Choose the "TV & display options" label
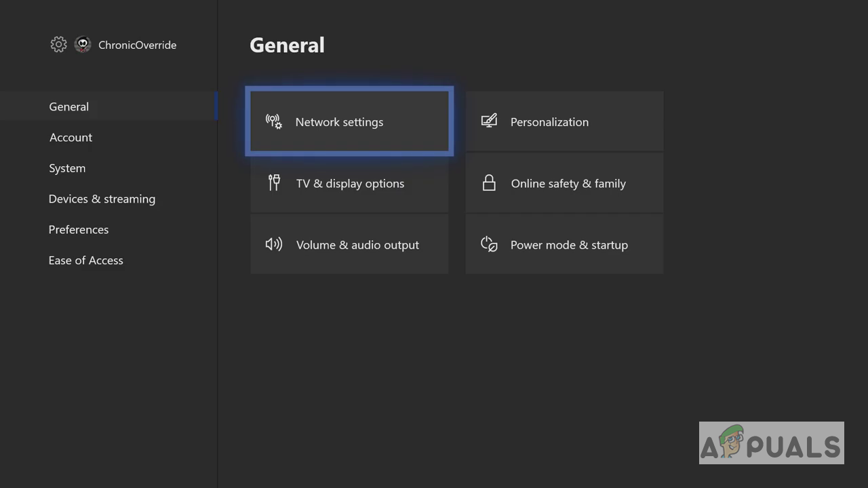Screen dimensions: 868x488 [350, 184]
